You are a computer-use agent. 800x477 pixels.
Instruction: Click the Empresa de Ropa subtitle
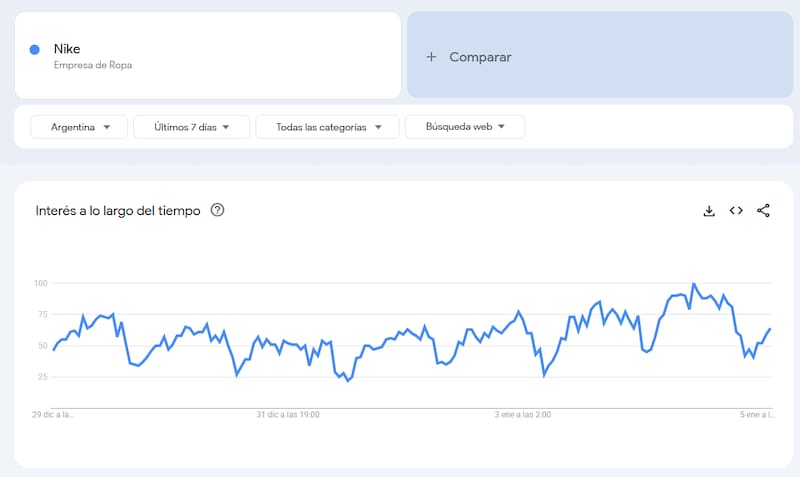pyautogui.click(x=93, y=66)
